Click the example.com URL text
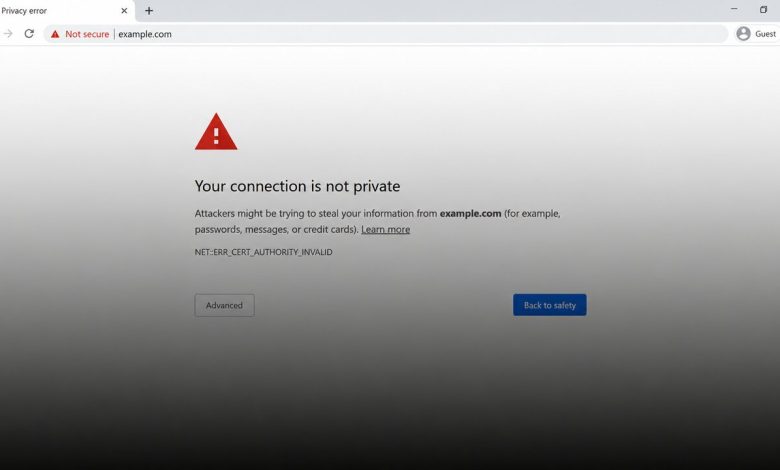 (145, 34)
